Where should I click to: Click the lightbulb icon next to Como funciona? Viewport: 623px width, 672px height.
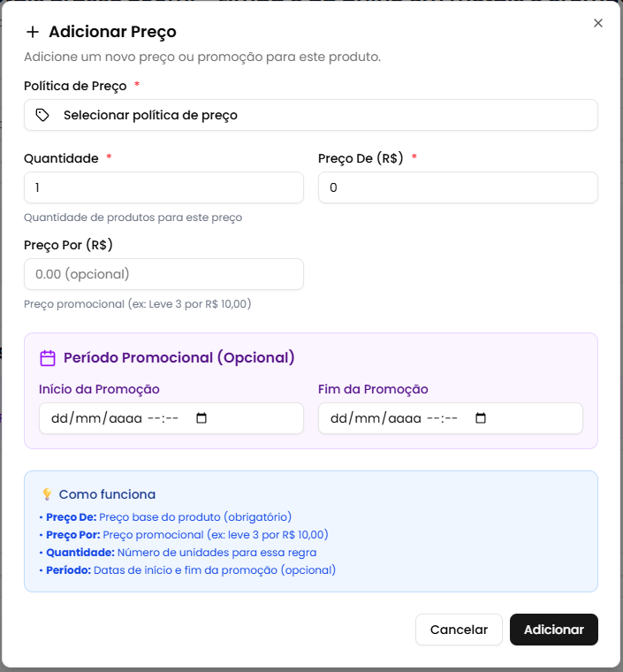(47, 494)
